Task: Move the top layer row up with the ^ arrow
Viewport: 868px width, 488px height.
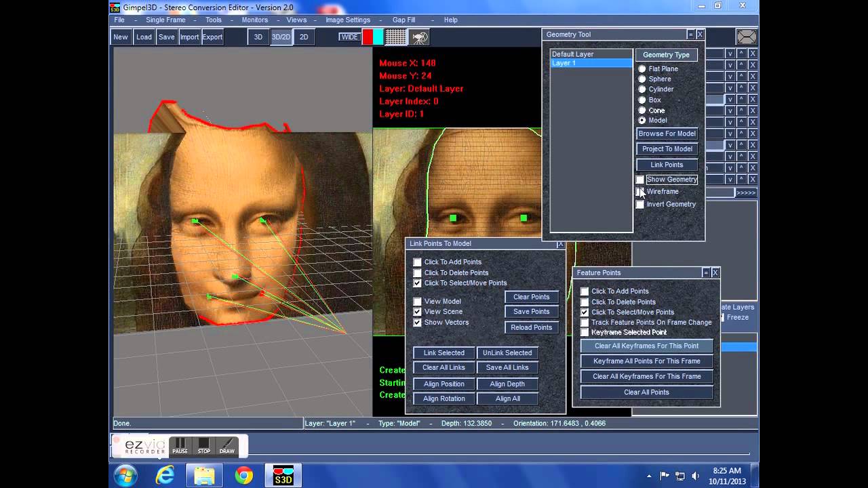Action: tap(741, 54)
